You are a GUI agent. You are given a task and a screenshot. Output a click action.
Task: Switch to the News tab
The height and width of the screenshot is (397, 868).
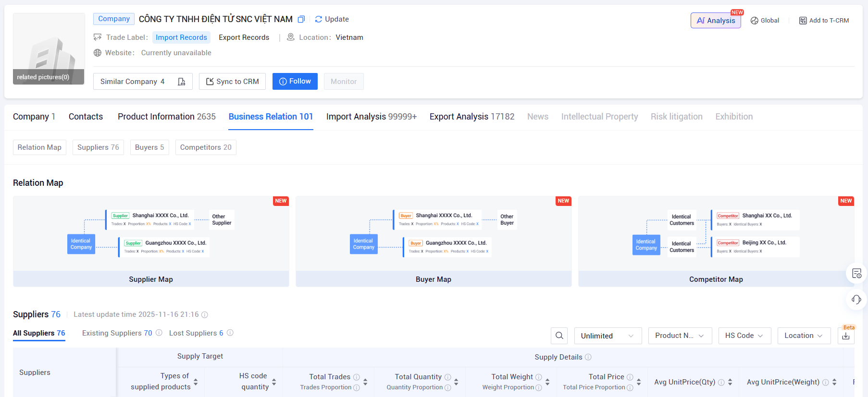coord(538,117)
